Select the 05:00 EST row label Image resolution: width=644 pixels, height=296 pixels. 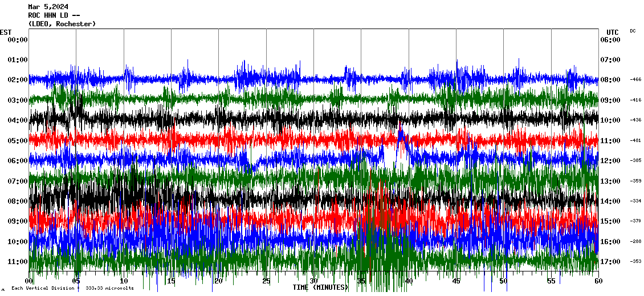pos(18,140)
